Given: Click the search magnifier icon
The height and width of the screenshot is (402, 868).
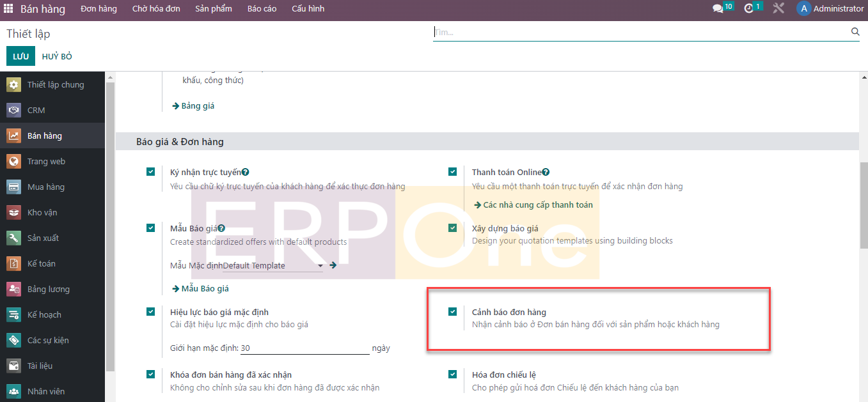Looking at the screenshot, I should [855, 31].
